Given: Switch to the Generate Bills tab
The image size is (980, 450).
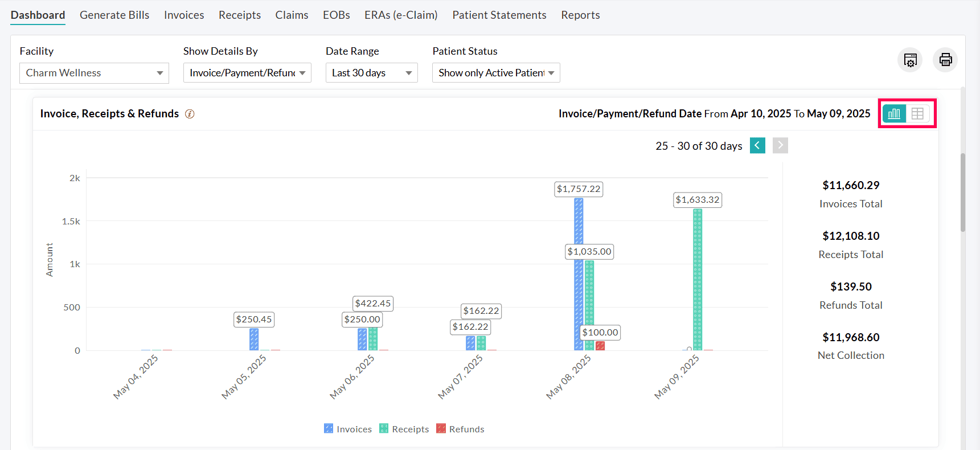Looking at the screenshot, I should pyautogui.click(x=114, y=15).
